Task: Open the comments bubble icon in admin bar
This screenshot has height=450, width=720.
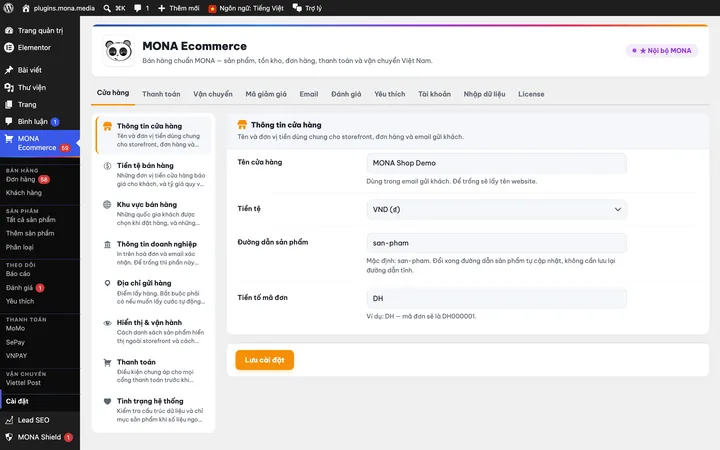Action: tap(137, 8)
